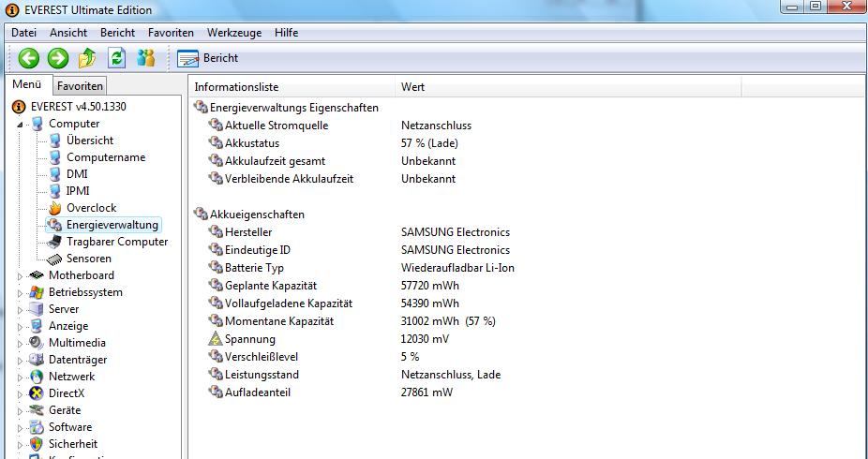Open the Hilfe menu
The image size is (868, 459).
[286, 33]
